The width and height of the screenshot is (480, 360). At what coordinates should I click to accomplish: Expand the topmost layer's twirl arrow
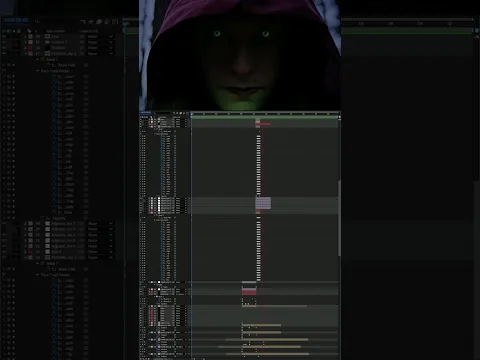click(x=25, y=36)
